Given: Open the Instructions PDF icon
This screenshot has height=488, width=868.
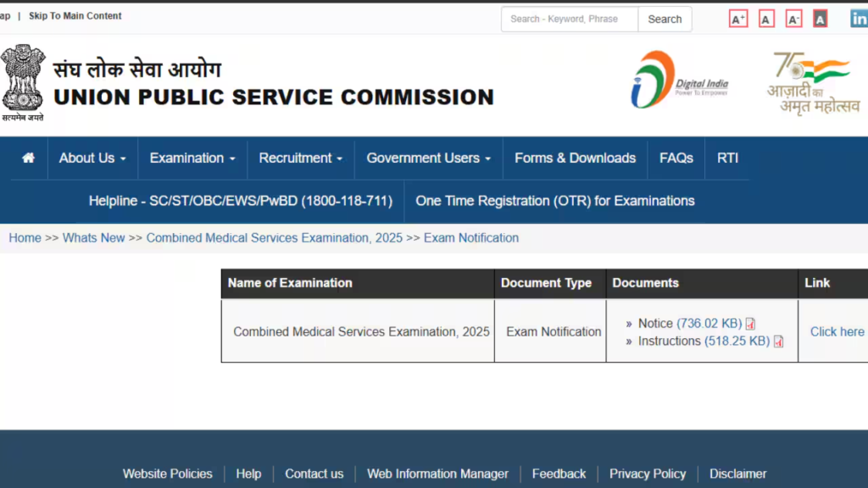Looking at the screenshot, I should [778, 341].
